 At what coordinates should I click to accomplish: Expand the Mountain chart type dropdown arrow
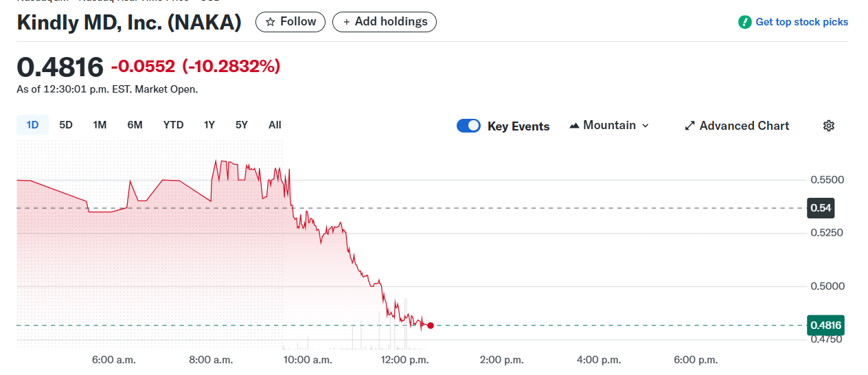[645, 126]
